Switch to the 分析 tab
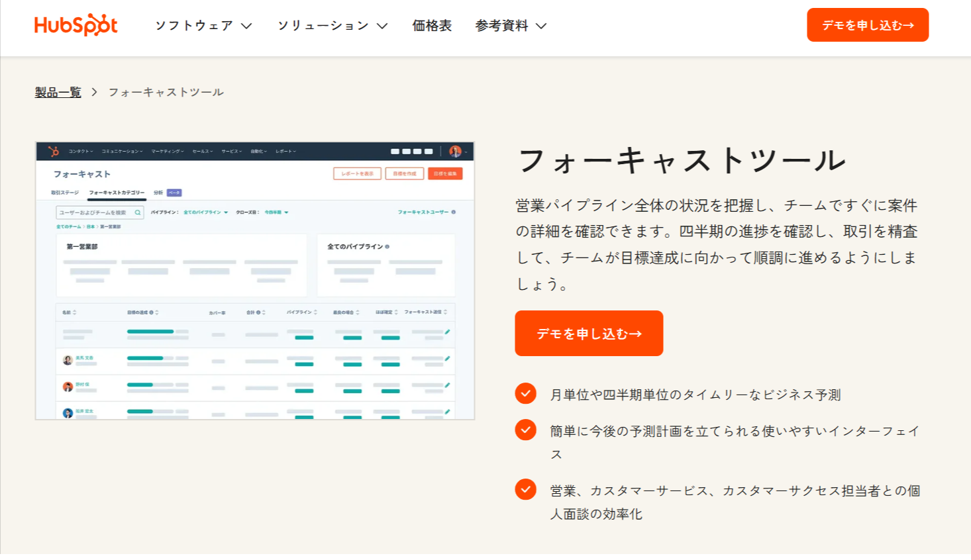Screen dimensions: 971x560 click(x=159, y=192)
